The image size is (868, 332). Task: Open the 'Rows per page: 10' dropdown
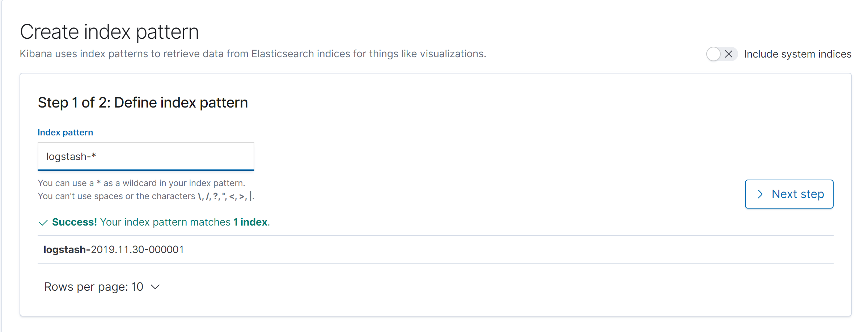coord(102,287)
